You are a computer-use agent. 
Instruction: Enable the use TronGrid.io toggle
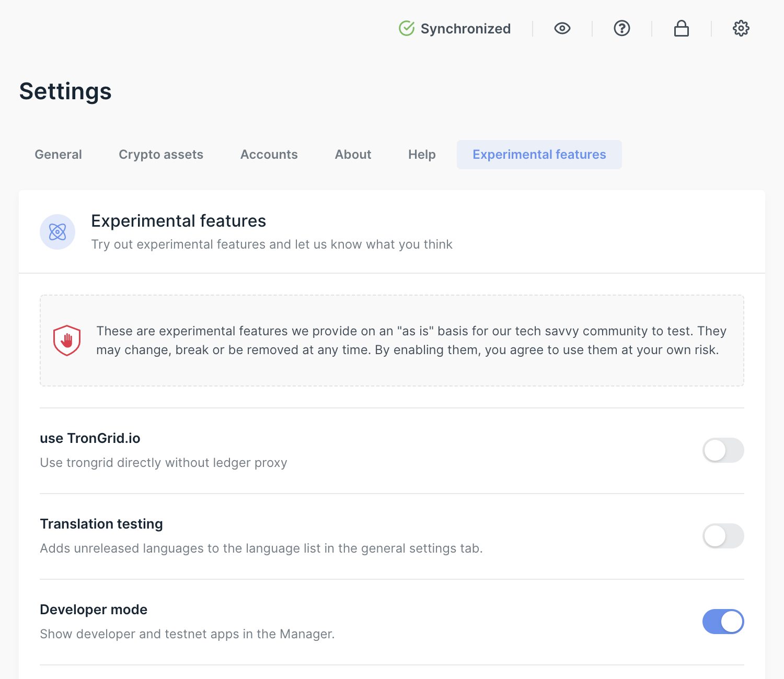click(x=723, y=450)
